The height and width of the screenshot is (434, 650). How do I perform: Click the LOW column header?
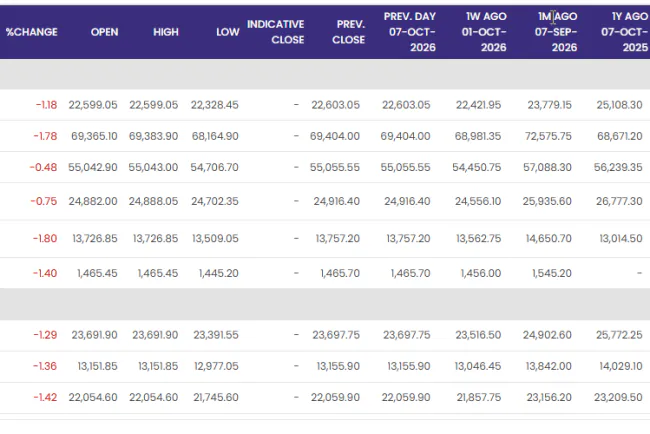coord(228,32)
